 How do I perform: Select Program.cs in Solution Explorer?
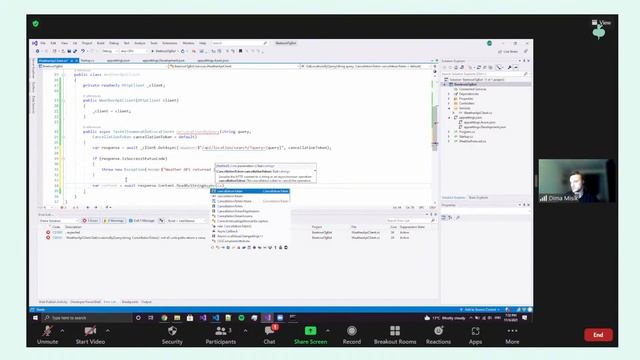(x=467, y=132)
